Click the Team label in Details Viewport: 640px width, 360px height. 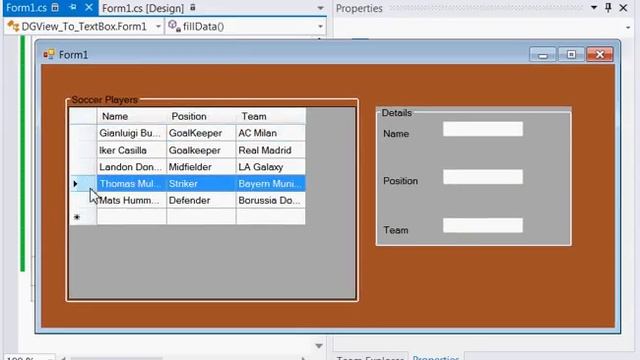point(396,230)
